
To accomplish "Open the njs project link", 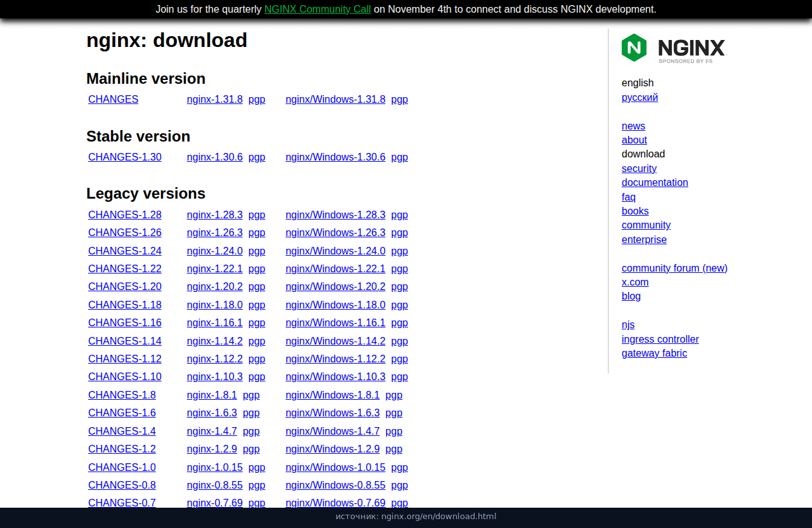I will (x=628, y=324).
